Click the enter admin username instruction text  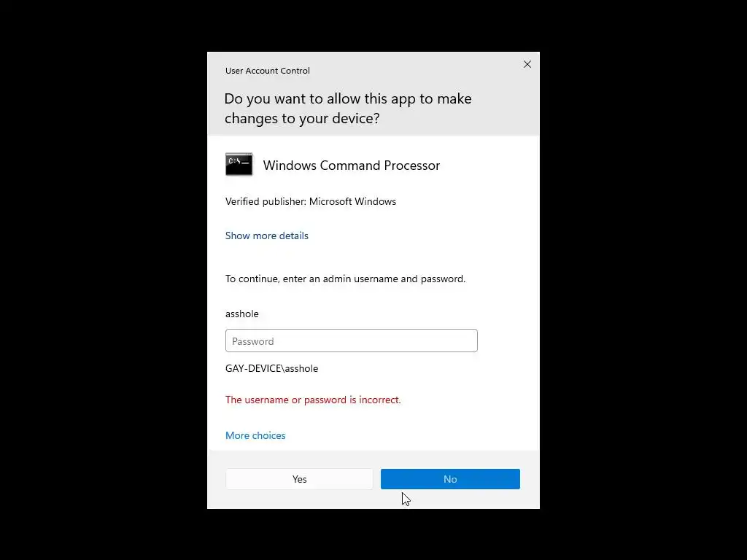345,279
